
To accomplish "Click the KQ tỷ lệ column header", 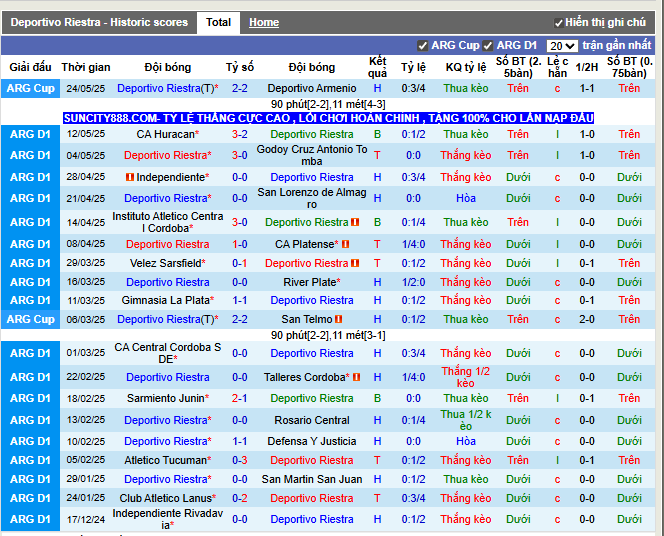I will [x=466, y=67].
